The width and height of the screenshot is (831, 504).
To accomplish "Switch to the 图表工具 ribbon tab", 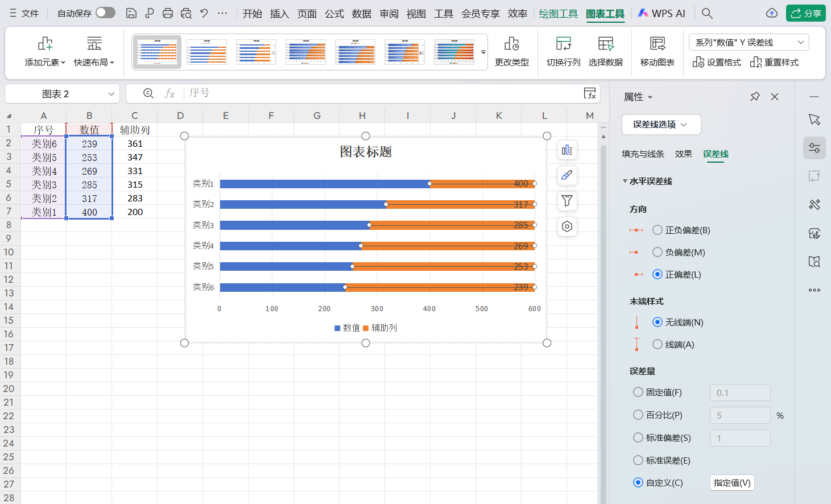I will [x=605, y=13].
